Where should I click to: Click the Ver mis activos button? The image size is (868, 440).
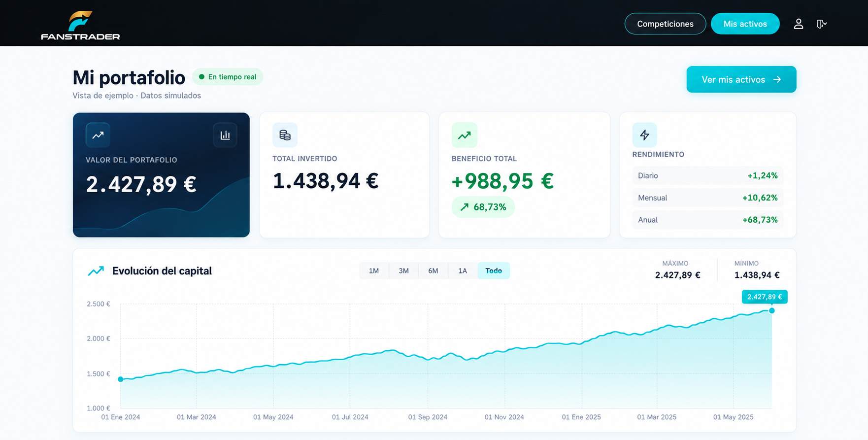tap(741, 79)
